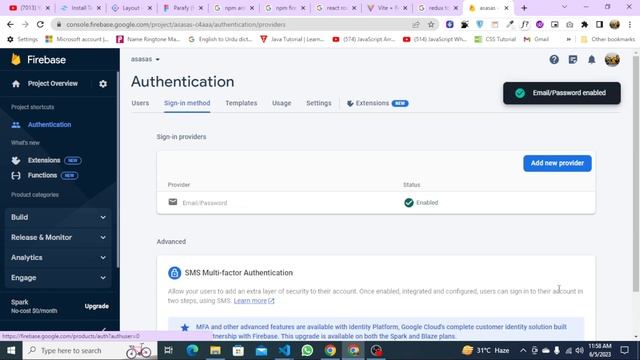The height and width of the screenshot is (360, 640).
Task: Open the Firebase account avatar
Action: point(612,60)
